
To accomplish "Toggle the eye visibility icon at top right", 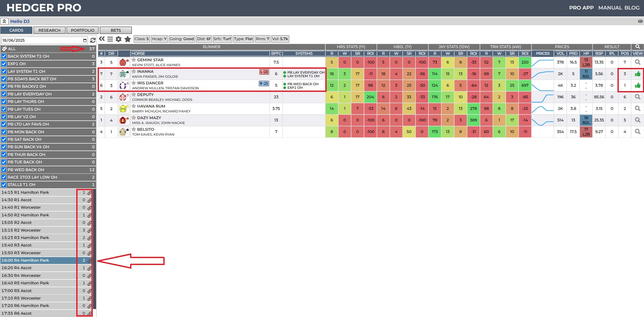I will click(640, 21).
